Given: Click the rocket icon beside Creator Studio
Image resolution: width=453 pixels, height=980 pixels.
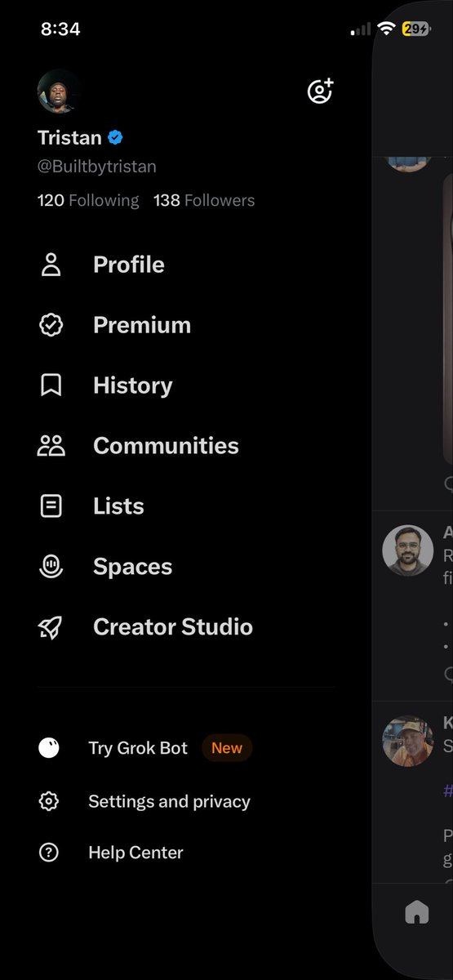Looking at the screenshot, I should click(x=51, y=627).
